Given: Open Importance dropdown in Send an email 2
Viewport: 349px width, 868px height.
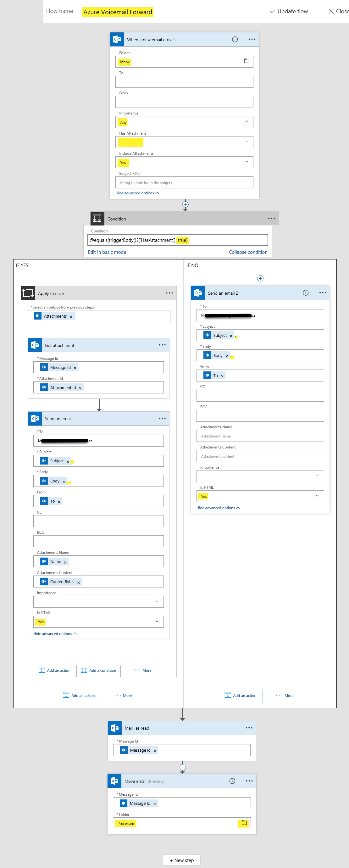Looking at the screenshot, I should [260, 476].
